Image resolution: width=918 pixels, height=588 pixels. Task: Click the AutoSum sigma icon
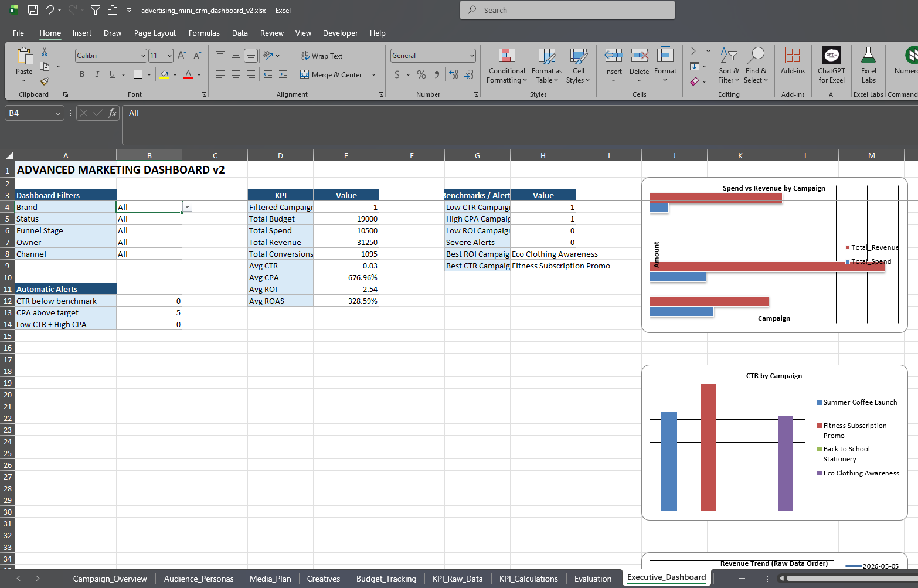pos(695,52)
